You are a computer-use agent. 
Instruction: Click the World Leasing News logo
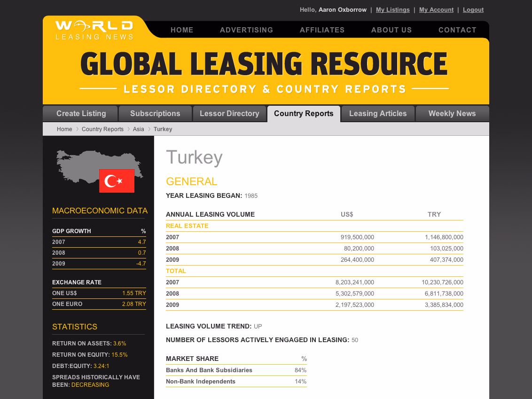94,30
